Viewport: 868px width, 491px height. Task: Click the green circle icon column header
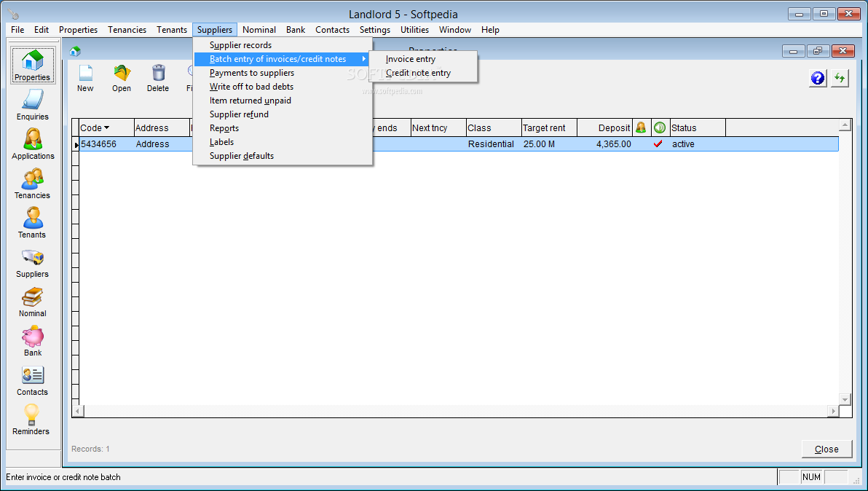click(x=659, y=128)
